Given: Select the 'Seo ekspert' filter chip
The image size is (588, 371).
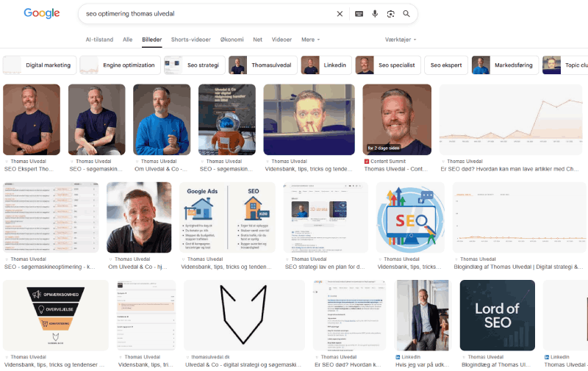Looking at the screenshot, I should pyautogui.click(x=446, y=65).
